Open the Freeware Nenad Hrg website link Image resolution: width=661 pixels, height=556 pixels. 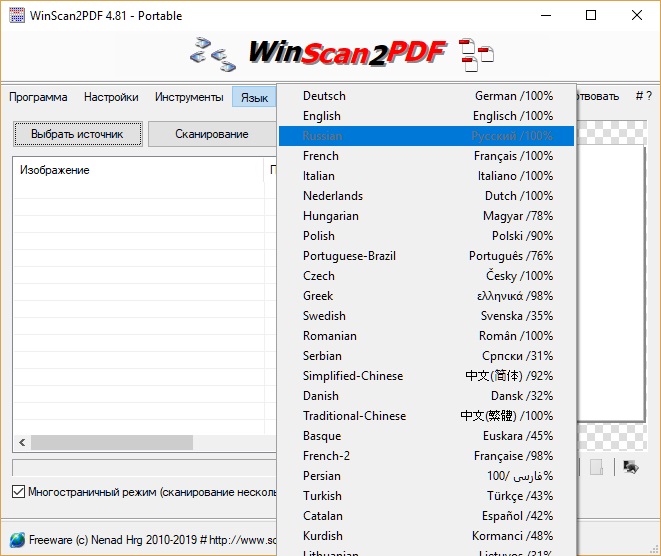click(x=152, y=540)
